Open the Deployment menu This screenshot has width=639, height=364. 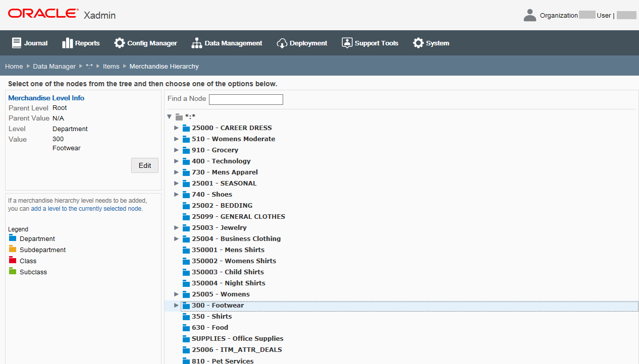coord(302,43)
